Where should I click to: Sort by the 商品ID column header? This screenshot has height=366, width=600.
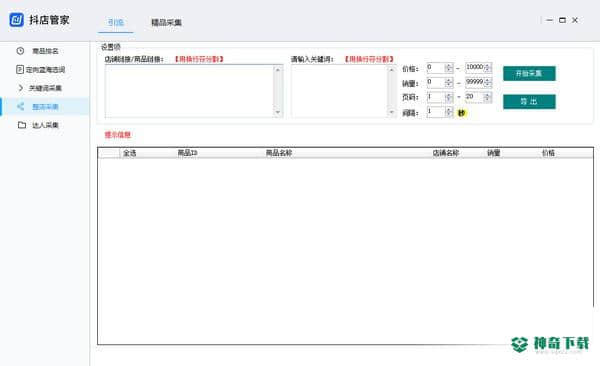coord(188,153)
